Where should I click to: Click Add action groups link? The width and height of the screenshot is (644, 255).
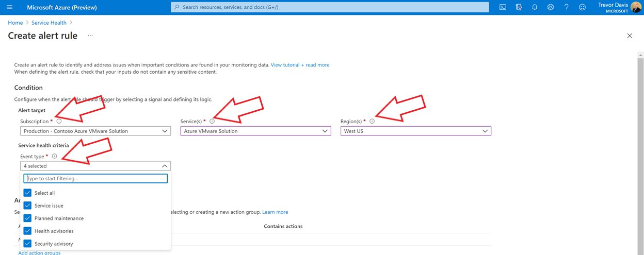pyautogui.click(x=39, y=252)
